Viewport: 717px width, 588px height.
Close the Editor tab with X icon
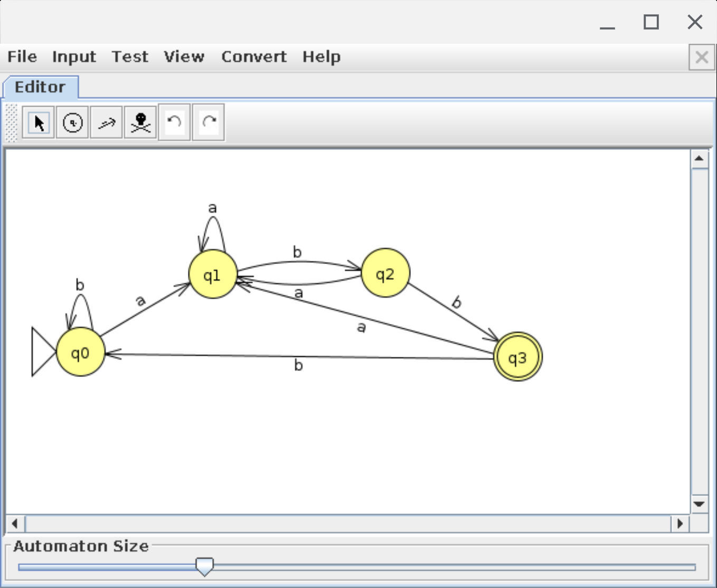click(701, 57)
